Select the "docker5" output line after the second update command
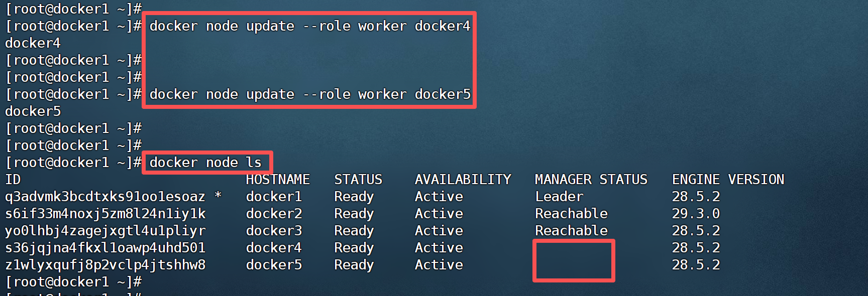Viewport: 868px width, 296px height. [x=33, y=111]
